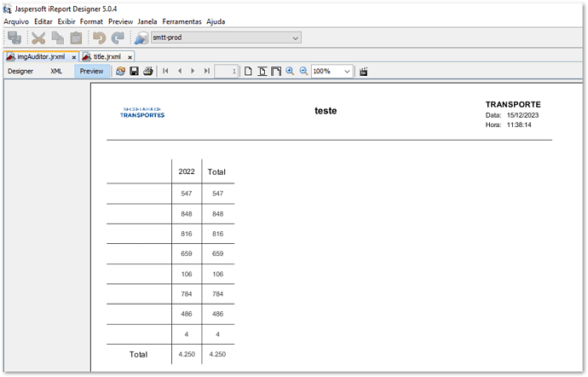Select the Preview view button
This screenshot has height=377, width=588.
pyautogui.click(x=91, y=71)
